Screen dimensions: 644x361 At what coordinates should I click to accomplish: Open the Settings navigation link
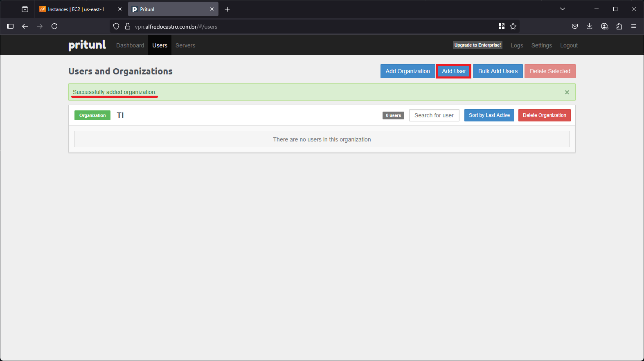coord(542,45)
